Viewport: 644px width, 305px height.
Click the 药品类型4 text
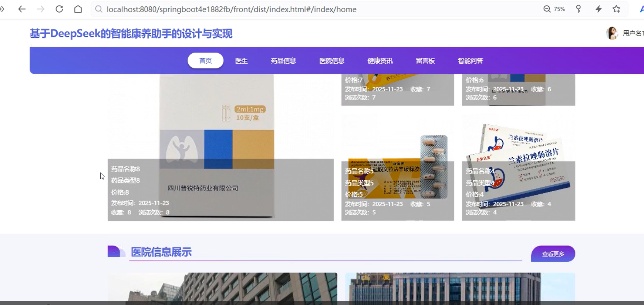480,183
